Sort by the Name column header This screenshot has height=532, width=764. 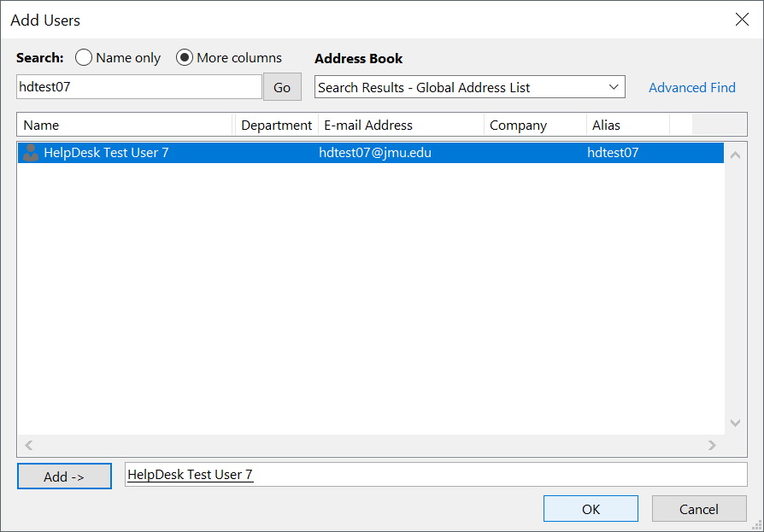(x=126, y=125)
